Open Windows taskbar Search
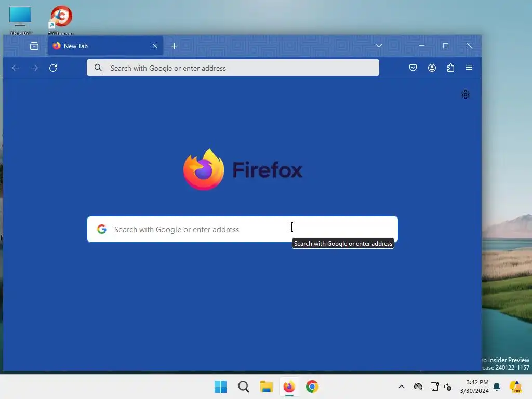Image resolution: width=532 pixels, height=399 pixels. 244,387
